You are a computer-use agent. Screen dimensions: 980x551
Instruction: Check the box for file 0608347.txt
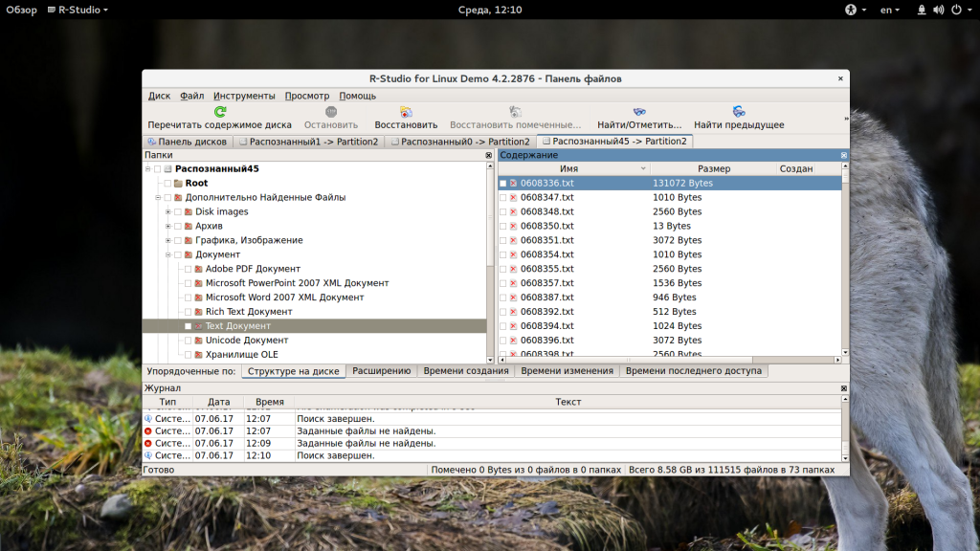click(x=503, y=197)
